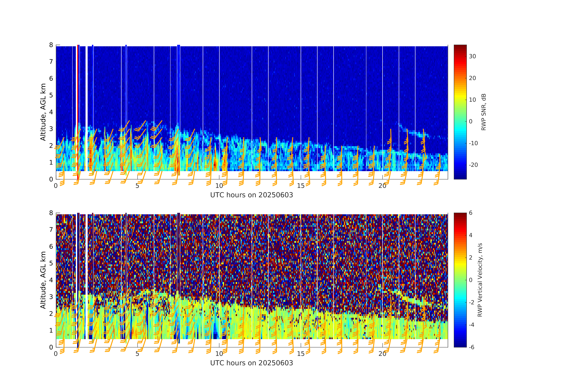Click the 0 tick on velocity colorbar
571x392 pixels.
pyautogui.click(x=471, y=280)
